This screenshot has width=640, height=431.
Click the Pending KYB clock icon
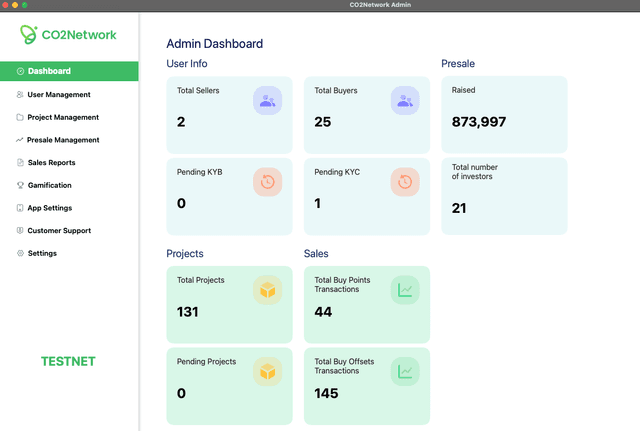click(x=267, y=181)
